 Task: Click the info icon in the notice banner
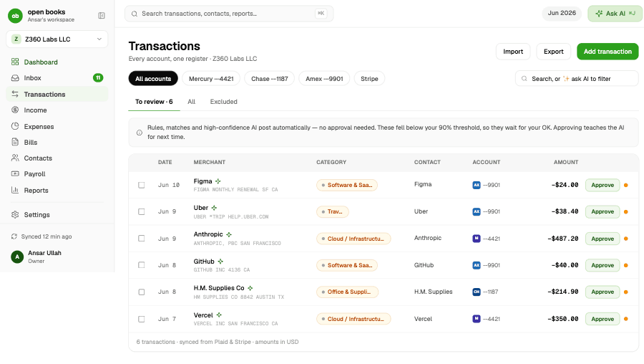pos(140,133)
